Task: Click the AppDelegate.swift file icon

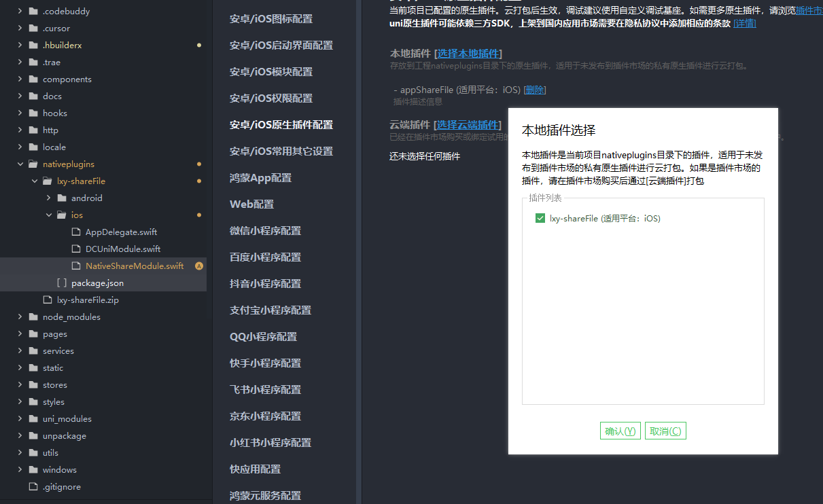Action: pyautogui.click(x=76, y=232)
